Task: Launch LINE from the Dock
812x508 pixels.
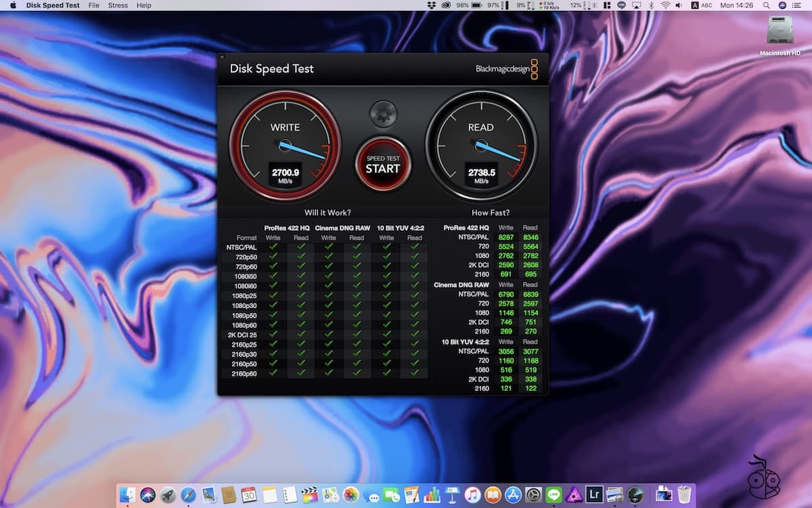Action: pyautogui.click(x=554, y=494)
